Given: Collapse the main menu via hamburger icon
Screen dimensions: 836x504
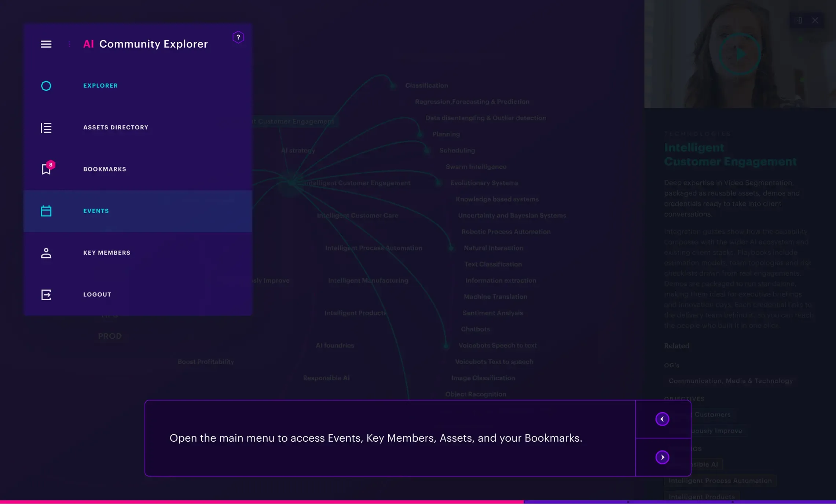Looking at the screenshot, I should pos(46,44).
